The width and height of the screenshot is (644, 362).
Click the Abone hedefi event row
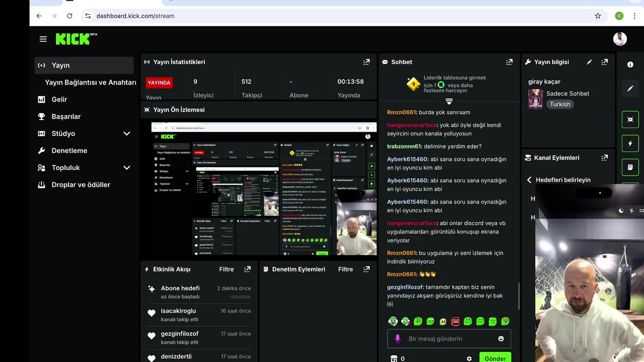[x=199, y=292]
